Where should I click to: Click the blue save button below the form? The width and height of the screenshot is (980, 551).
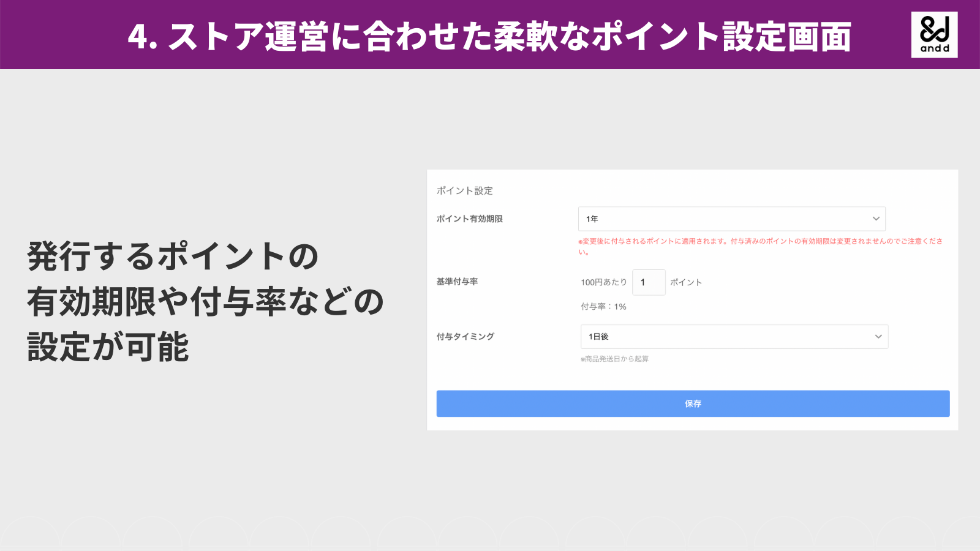692,403
